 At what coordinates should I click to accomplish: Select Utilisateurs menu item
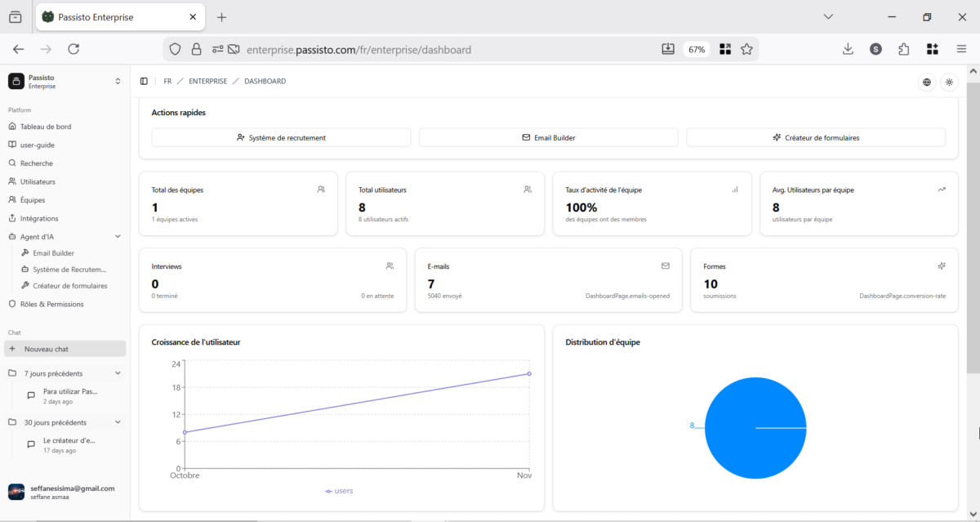click(x=38, y=181)
